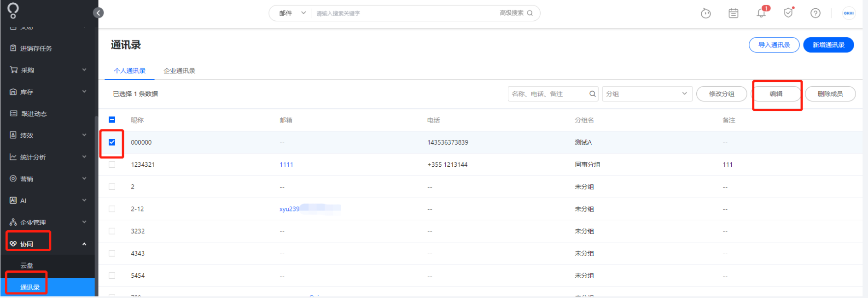868x298 pixels.
Task: Click the magnifier icon beside 高级搜索
Action: (x=530, y=13)
